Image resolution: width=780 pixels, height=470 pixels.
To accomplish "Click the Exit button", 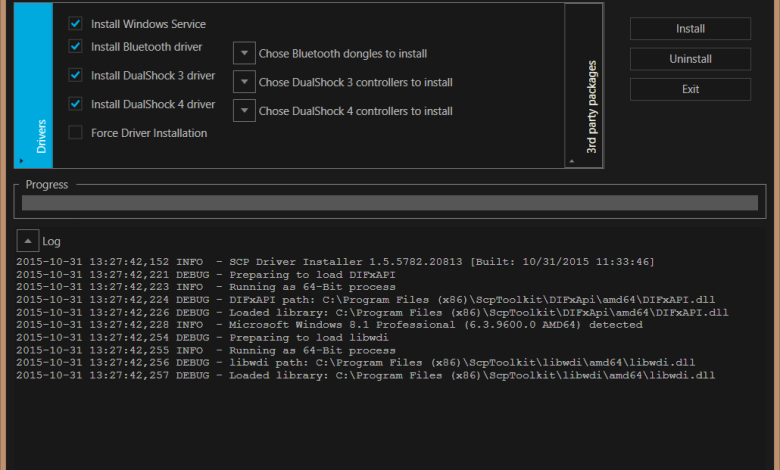I will [x=690, y=89].
